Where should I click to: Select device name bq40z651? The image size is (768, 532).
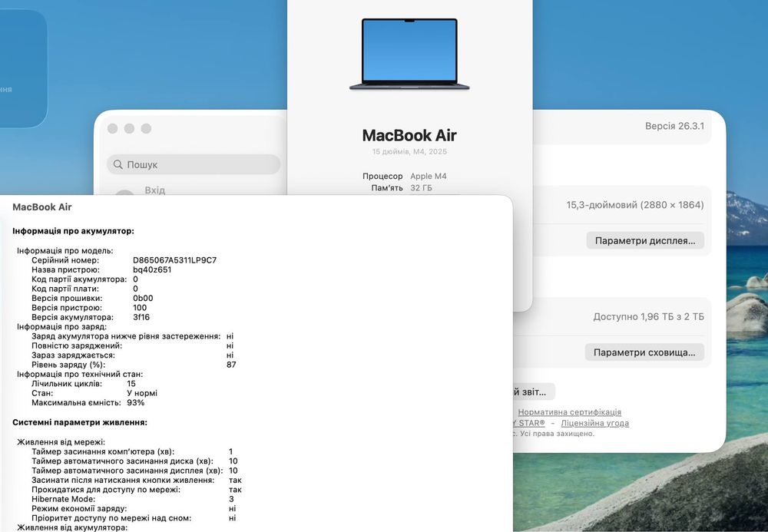pos(152,269)
